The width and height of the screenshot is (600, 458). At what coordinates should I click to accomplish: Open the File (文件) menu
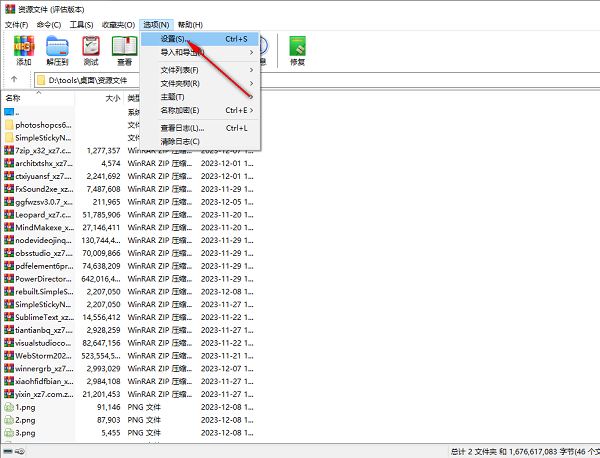(x=16, y=25)
